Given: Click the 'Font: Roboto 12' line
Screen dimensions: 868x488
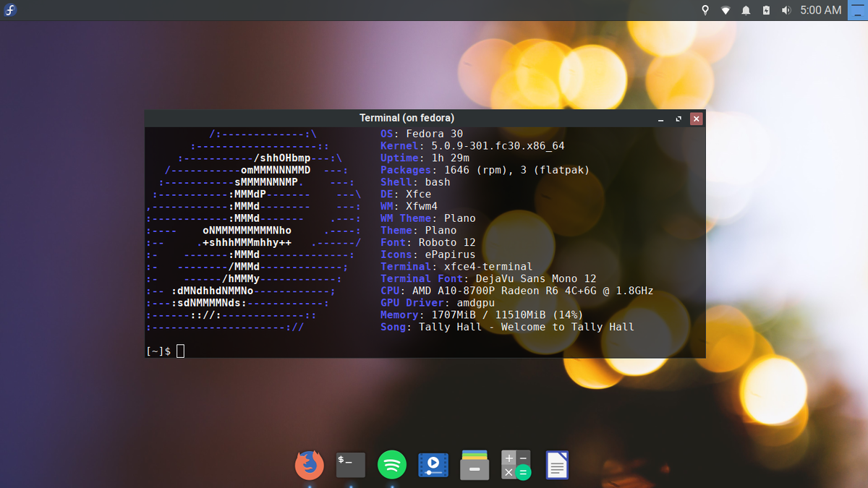Looking at the screenshot, I should (428, 242).
